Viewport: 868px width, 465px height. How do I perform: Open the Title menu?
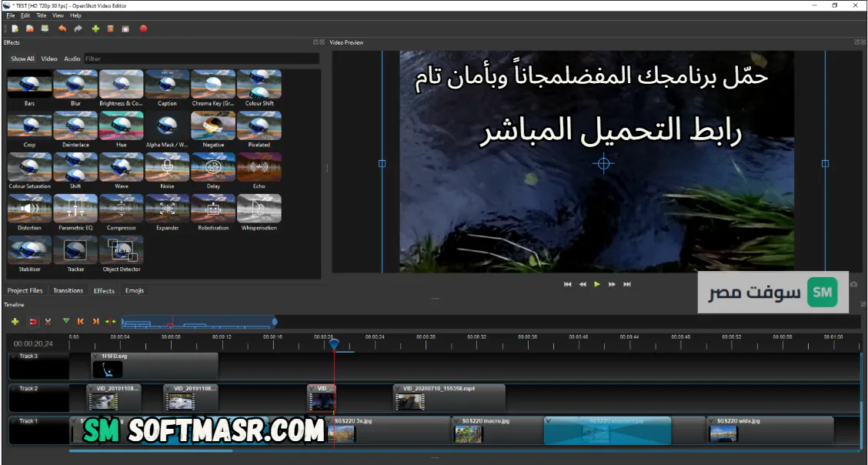coord(42,15)
